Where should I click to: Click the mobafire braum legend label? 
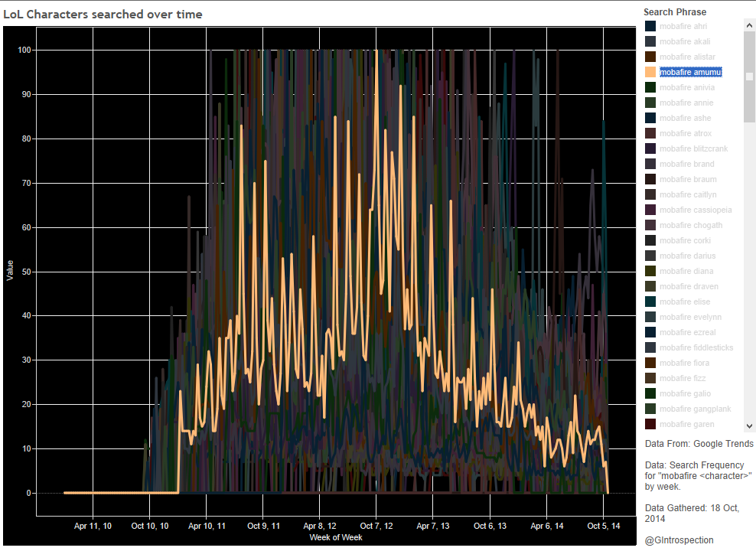(688, 179)
